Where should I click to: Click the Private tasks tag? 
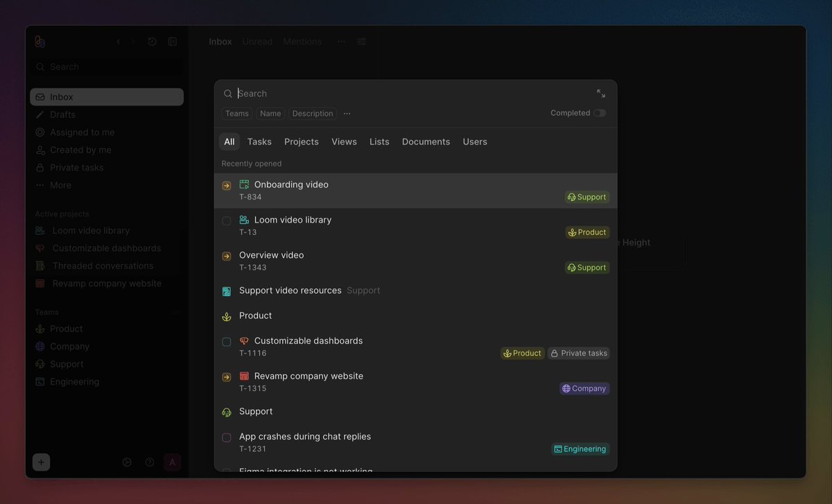579,354
